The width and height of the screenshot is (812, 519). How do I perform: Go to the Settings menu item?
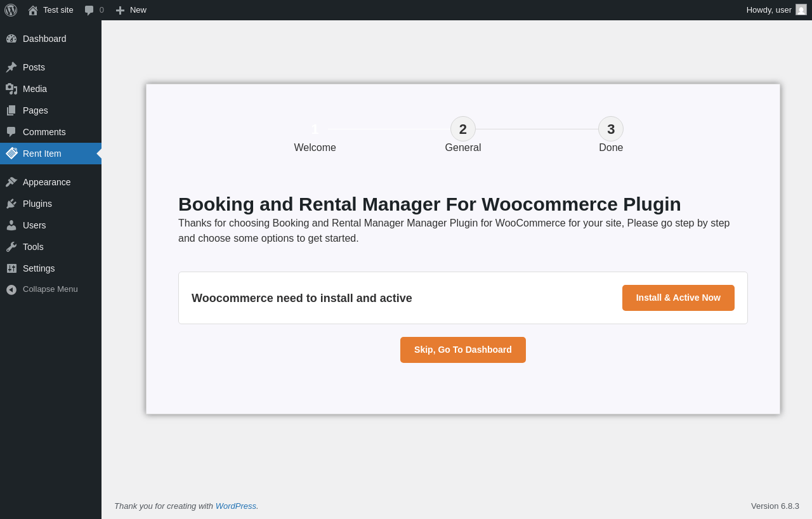click(39, 268)
